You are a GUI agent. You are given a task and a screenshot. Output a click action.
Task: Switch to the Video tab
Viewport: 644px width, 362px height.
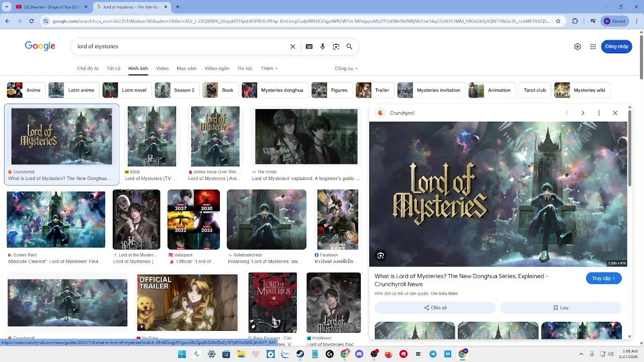[x=162, y=68]
